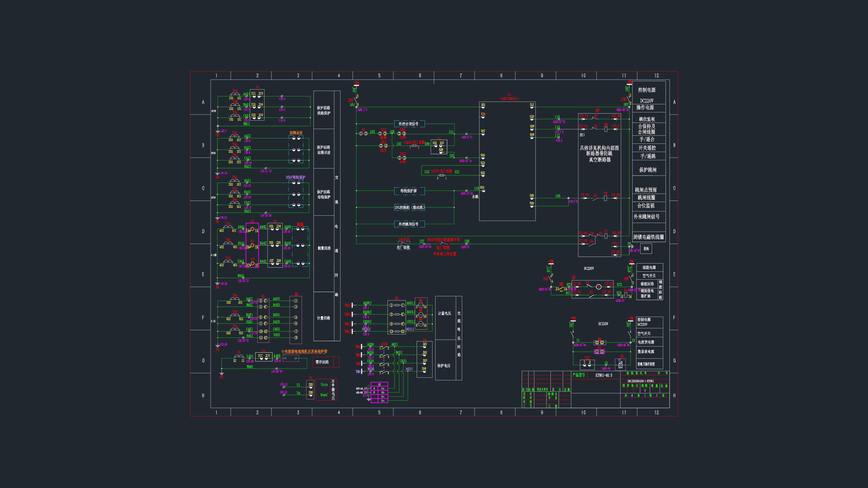
Task: Click the ISA2-359GCA-C device label
Action: 509,99
